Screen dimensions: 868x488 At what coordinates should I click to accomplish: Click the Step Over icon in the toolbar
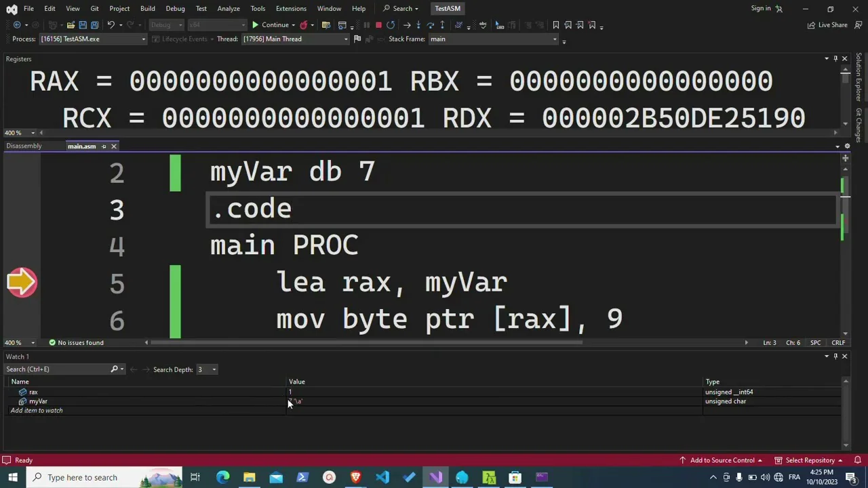click(431, 25)
